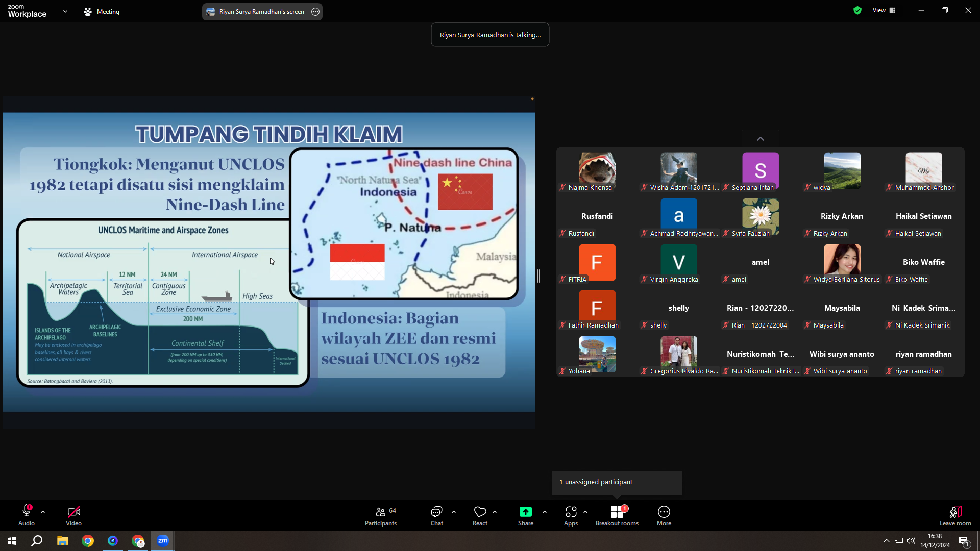This screenshot has width=980, height=551.
Task: Open volume control in system tray
Action: (x=911, y=541)
